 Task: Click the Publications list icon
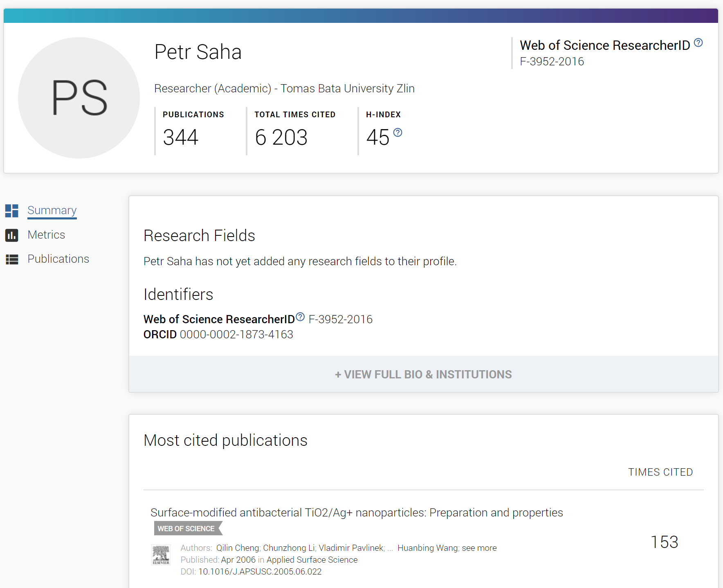[x=12, y=259]
